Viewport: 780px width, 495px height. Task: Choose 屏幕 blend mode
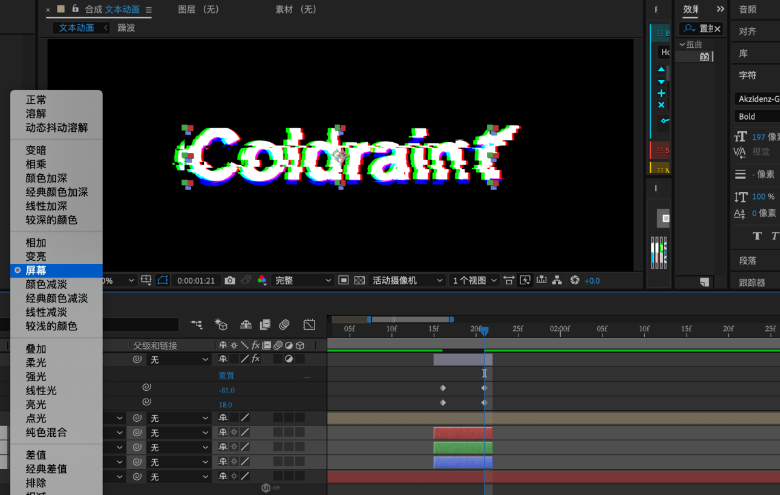point(56,270)
